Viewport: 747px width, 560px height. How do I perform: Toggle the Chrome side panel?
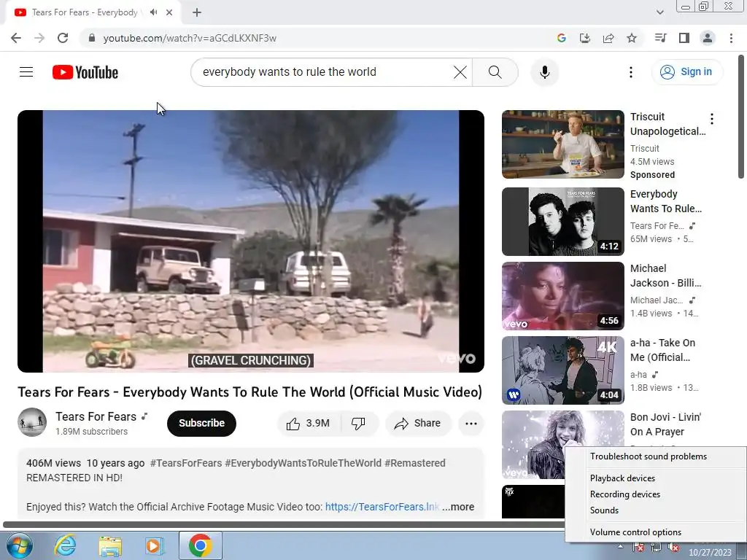coord(684,38)
